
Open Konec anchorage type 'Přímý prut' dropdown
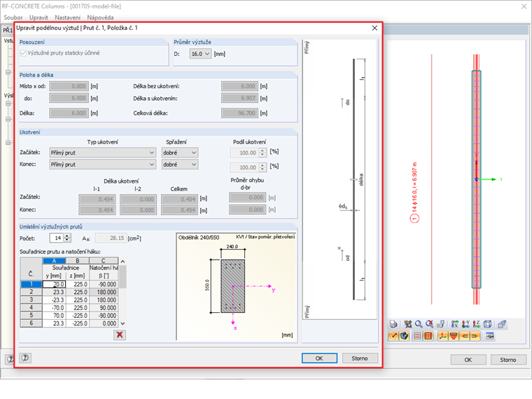[102, 164]
